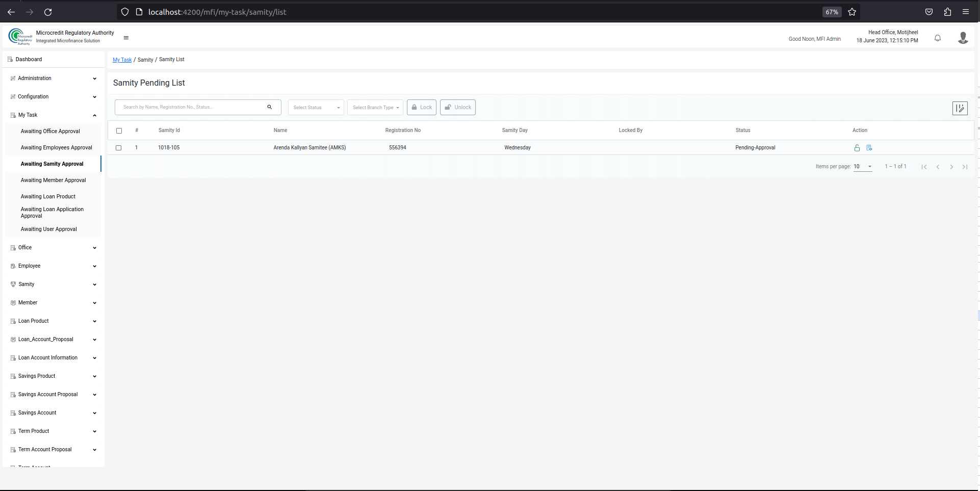Collapse the My Task menu
980x491 pixels.
click(x=54, y=115)
